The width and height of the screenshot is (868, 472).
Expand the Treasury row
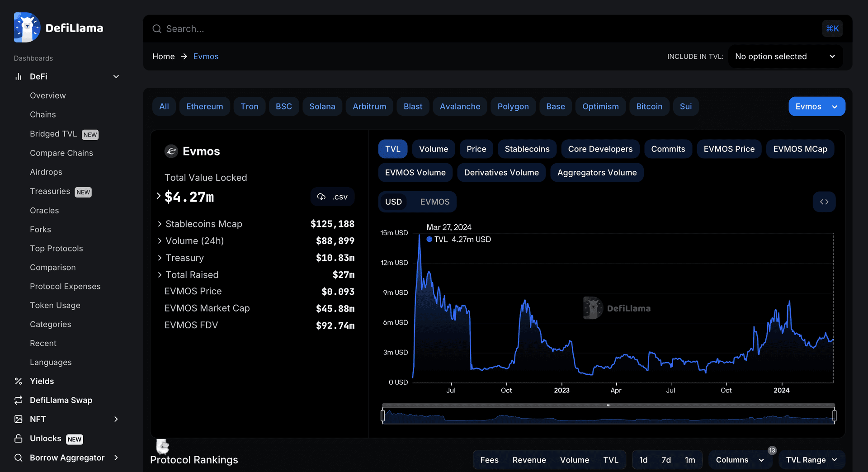tap(160, 258)
